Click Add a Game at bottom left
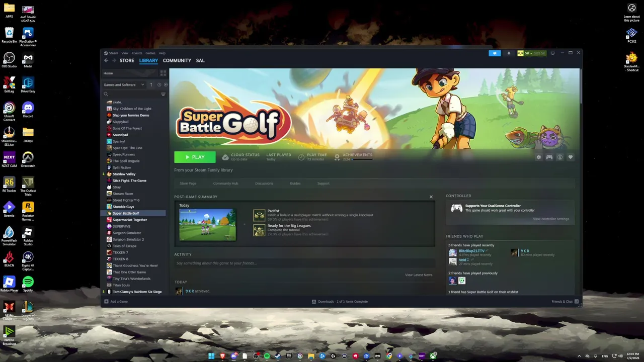 click(116, 302)
